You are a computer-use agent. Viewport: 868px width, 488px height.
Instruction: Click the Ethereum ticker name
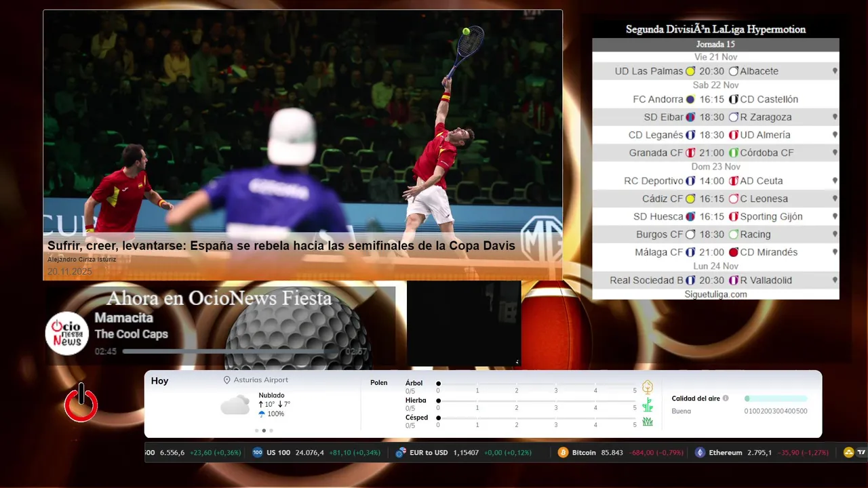pyautogui.click(x=726, y=453)
